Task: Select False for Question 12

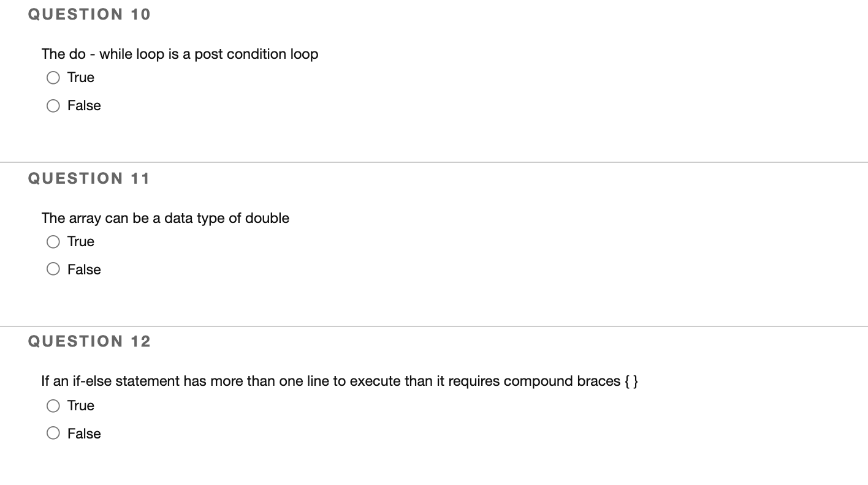Action: [53, 433]
